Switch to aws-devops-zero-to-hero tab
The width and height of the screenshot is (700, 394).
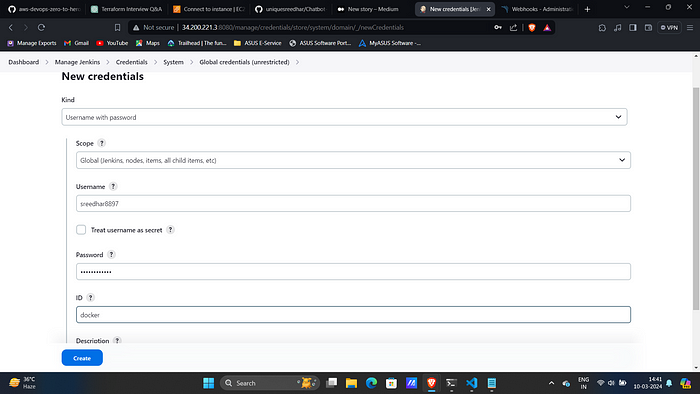click(44, 9)
